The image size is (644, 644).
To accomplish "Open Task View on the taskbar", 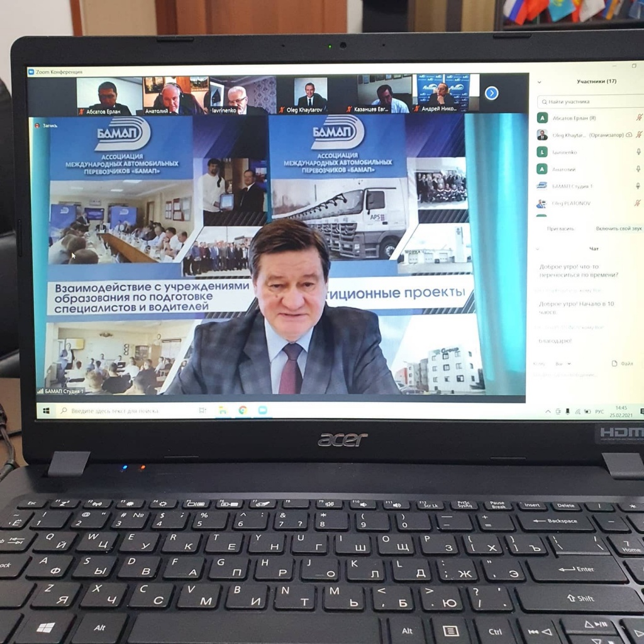I will click(x=202, y=410).
